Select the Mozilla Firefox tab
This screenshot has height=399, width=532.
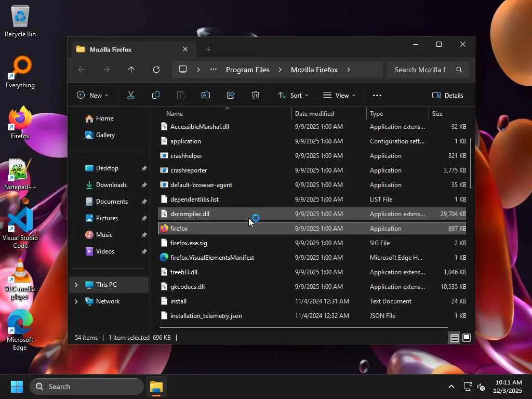132,49
